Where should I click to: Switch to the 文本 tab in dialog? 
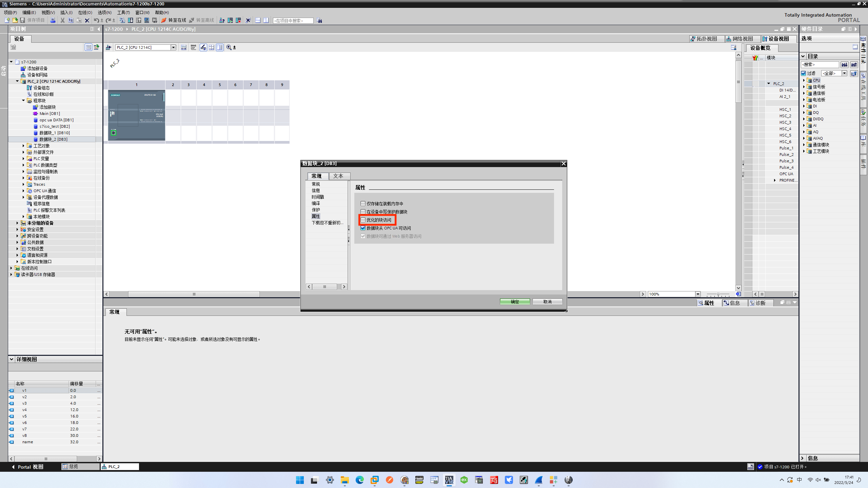click(x=338, y=176)
